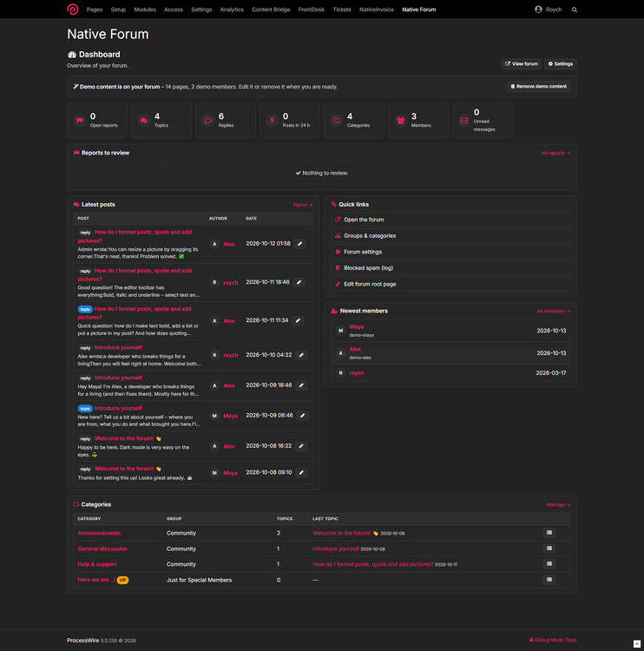Click the Categories stat folder icon

[337, 121]
